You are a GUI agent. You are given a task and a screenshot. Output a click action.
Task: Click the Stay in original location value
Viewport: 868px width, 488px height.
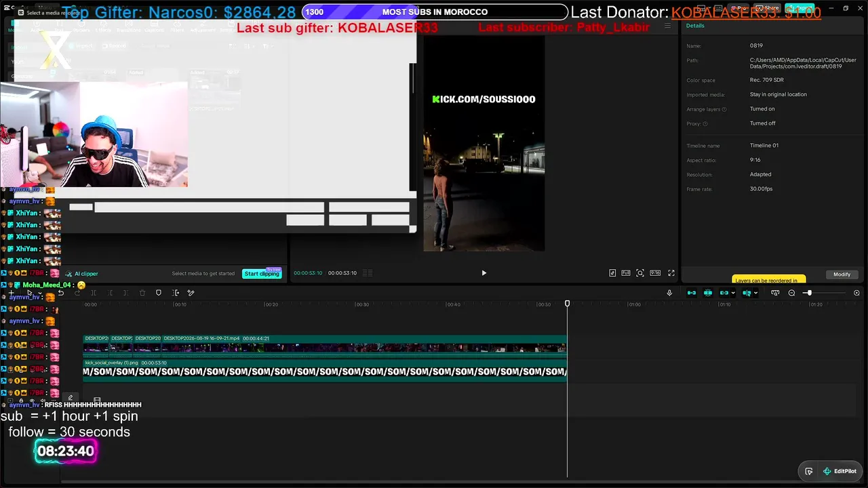pyautogui.click(x=778, y=95)
